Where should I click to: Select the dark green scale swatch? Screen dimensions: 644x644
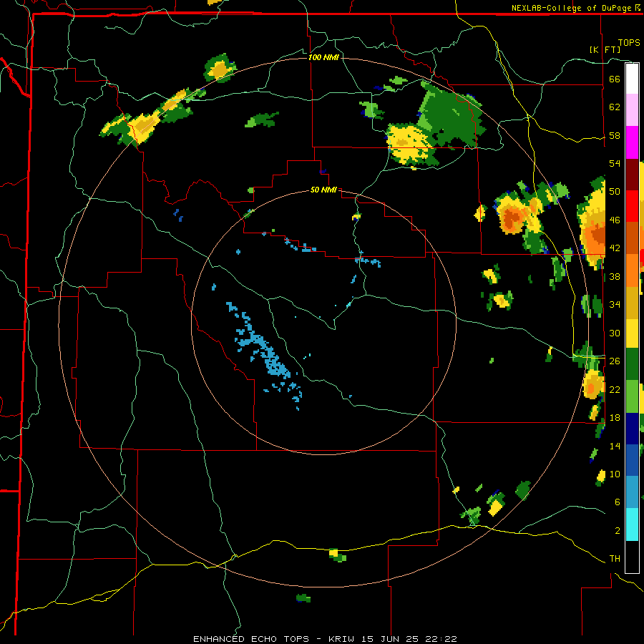click(632, 364)
